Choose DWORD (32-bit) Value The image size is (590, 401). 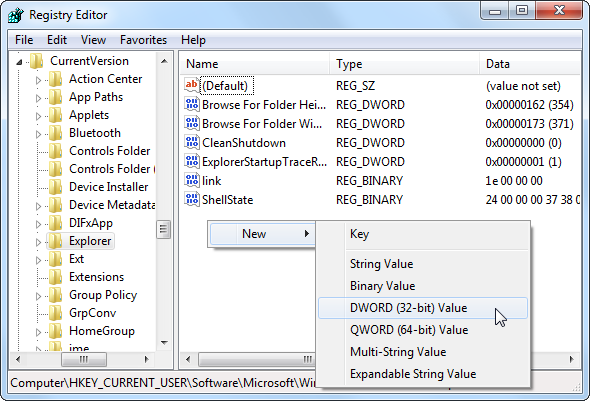pos(423,308)
